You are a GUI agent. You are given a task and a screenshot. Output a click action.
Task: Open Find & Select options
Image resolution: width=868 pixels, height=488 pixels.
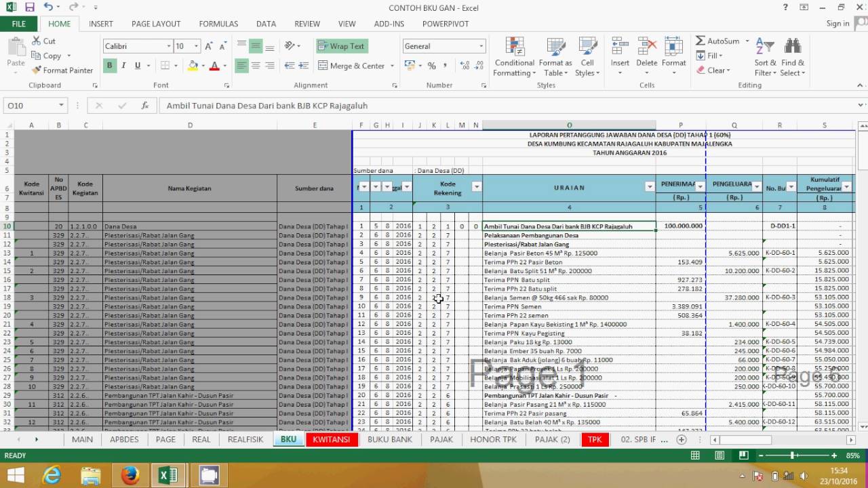coord(792,57)
